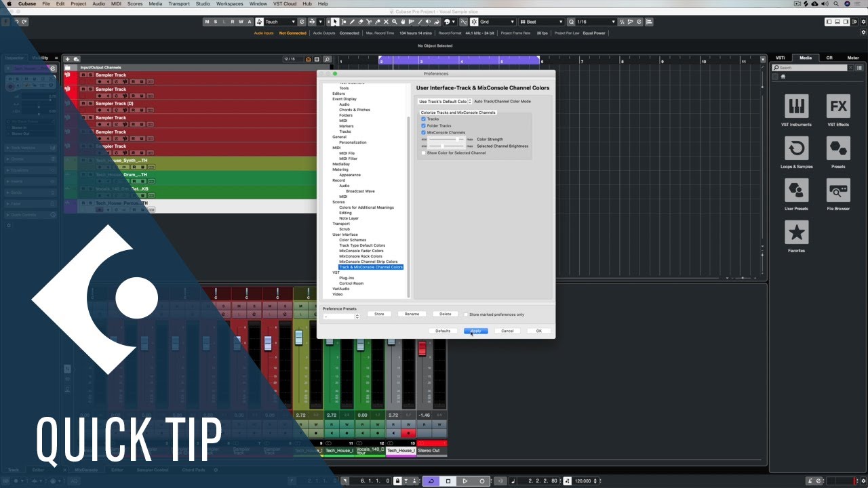The height and width of the screenshot is (488, 868).
Task: Toggle the Snap on/off button
Action: 474,22
